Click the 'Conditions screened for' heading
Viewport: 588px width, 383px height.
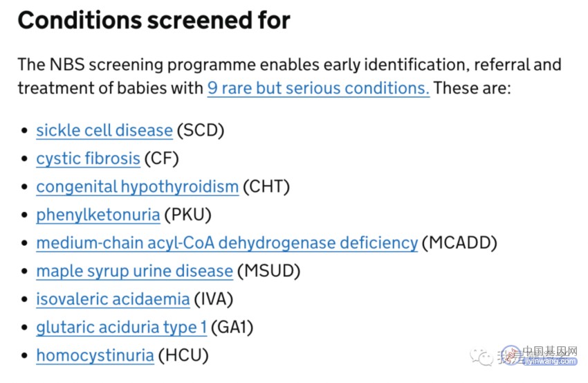tap(154, 20)
